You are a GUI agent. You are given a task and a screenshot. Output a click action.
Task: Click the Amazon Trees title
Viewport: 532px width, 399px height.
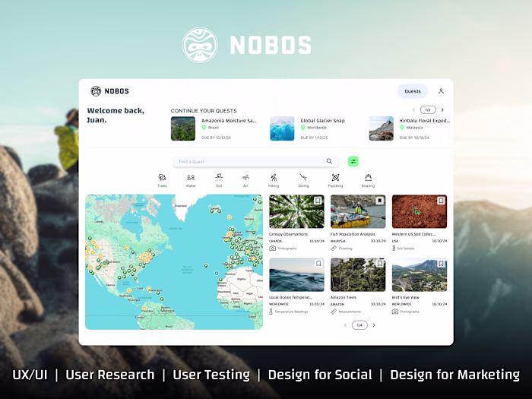pyautogui.click(x=344, y=297)
